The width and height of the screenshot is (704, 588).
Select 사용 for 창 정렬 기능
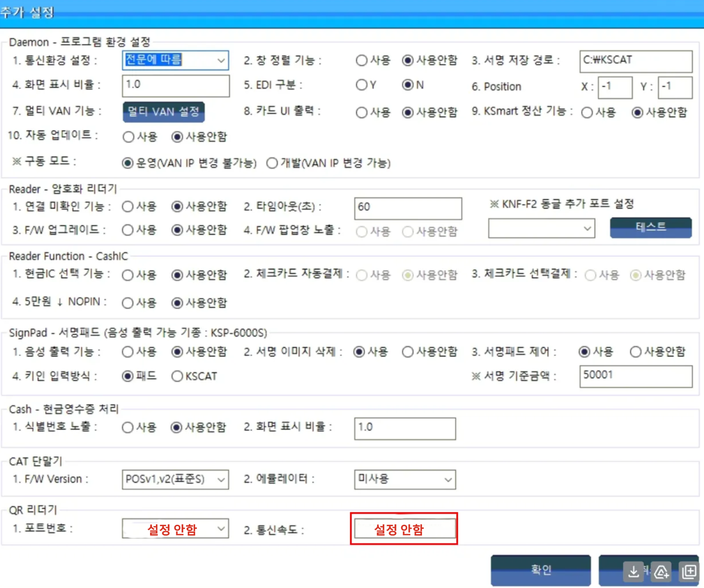(x=373, y=61)
